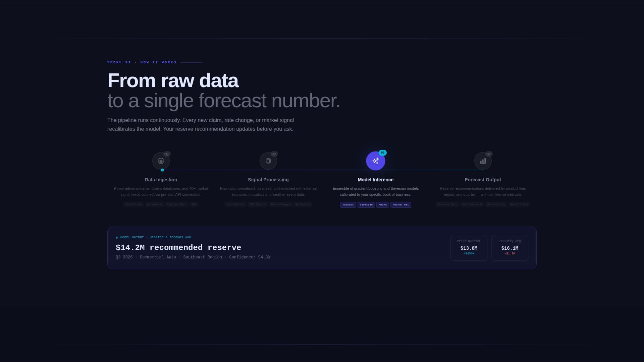Select the sparkles icon for Model Inference
The height and width of the screenshot is (362, 644).
coord(375,161)
